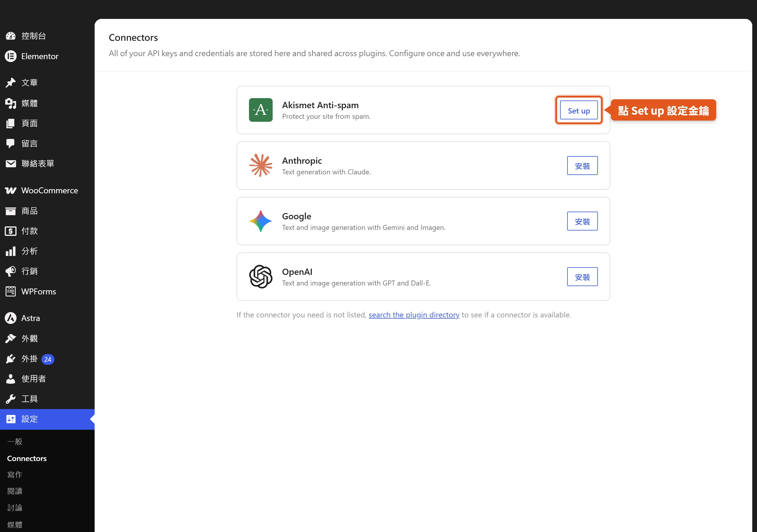The height and width of the screenshot is (532, 757).
Task: Open 留言 comments bubble icon
Action: (11, 143)
